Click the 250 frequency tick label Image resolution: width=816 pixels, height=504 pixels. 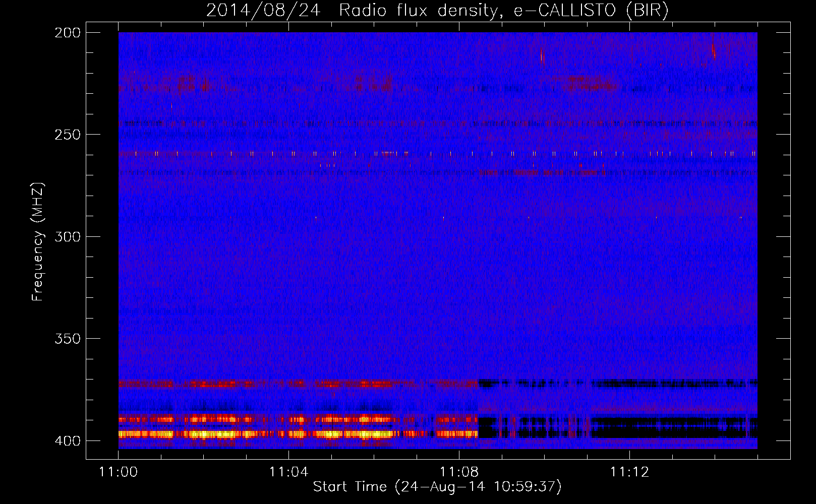[67, 135]
